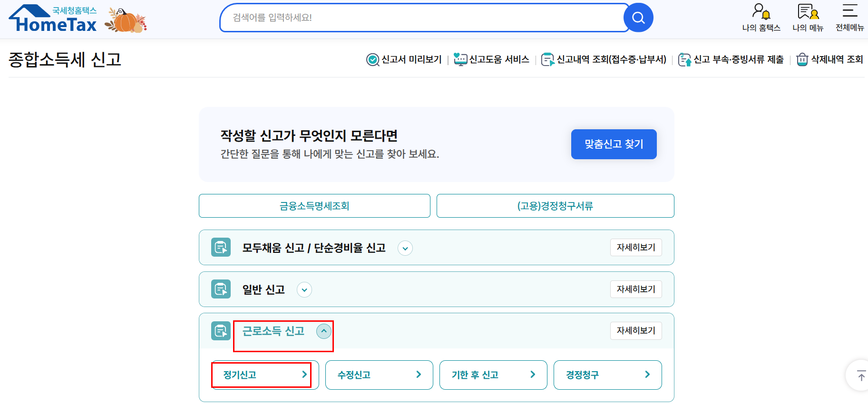This screenshot has width=868, height=404.
Task: Expand the 일반 신고 chevron
Action: point(304,290)
